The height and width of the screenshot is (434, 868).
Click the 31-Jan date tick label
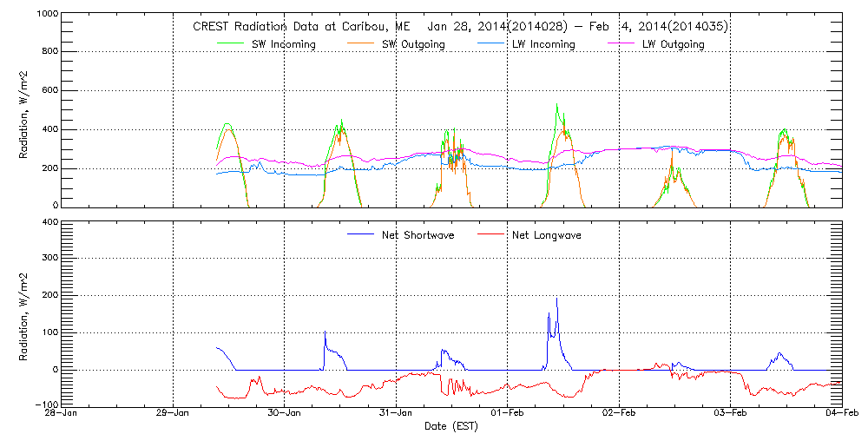coord(396,413)
